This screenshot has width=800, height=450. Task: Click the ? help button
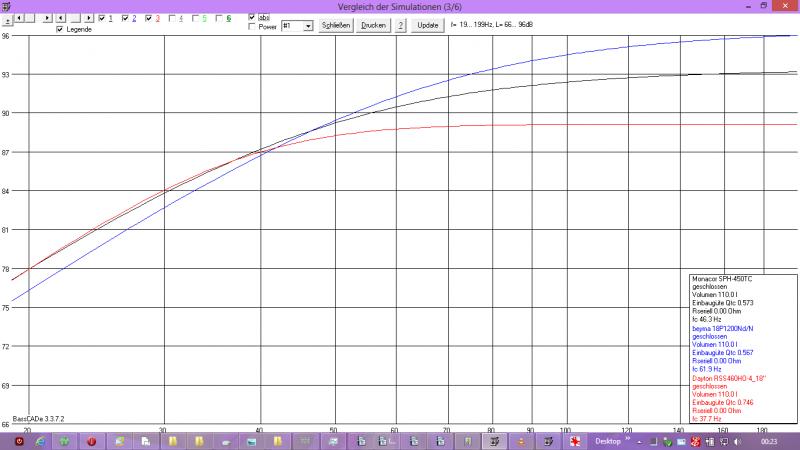[401, 25]
